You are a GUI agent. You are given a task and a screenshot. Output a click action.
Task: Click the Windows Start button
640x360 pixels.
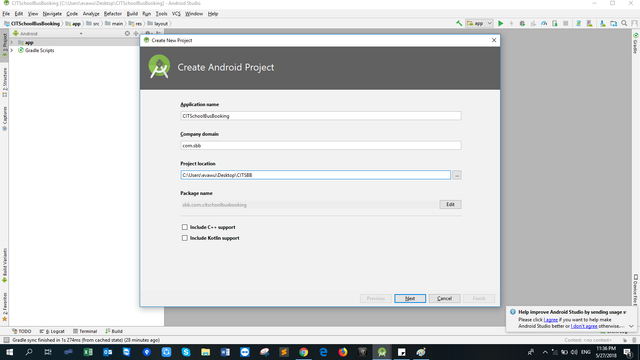click(9, 352)
